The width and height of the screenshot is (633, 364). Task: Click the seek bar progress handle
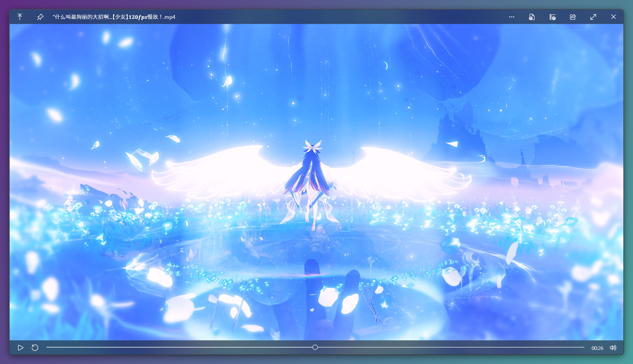coord(315,347)
